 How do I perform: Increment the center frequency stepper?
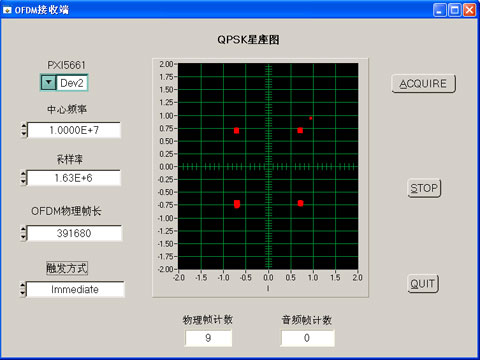[24, 126]
